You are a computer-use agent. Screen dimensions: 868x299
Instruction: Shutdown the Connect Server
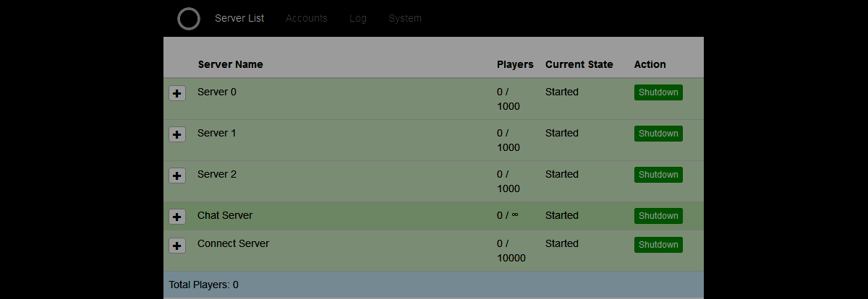[658, 245]
